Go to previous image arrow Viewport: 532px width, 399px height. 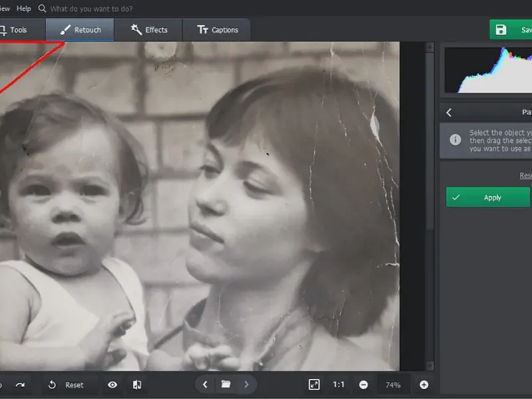point(205,384)
